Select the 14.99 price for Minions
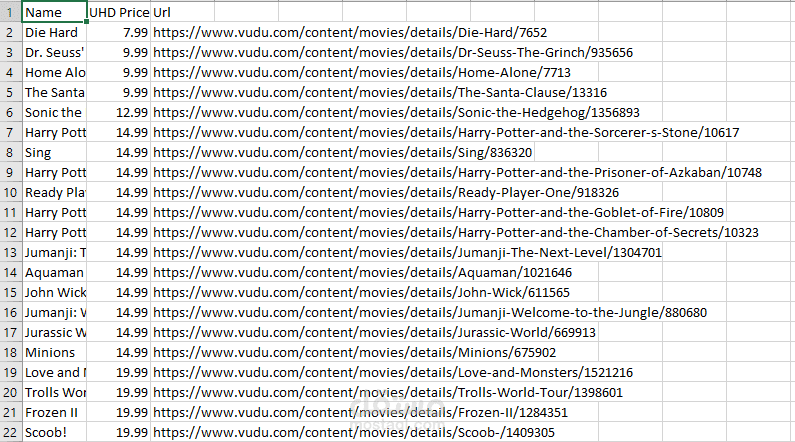795x442 pixels. click(x=119, y=352)
